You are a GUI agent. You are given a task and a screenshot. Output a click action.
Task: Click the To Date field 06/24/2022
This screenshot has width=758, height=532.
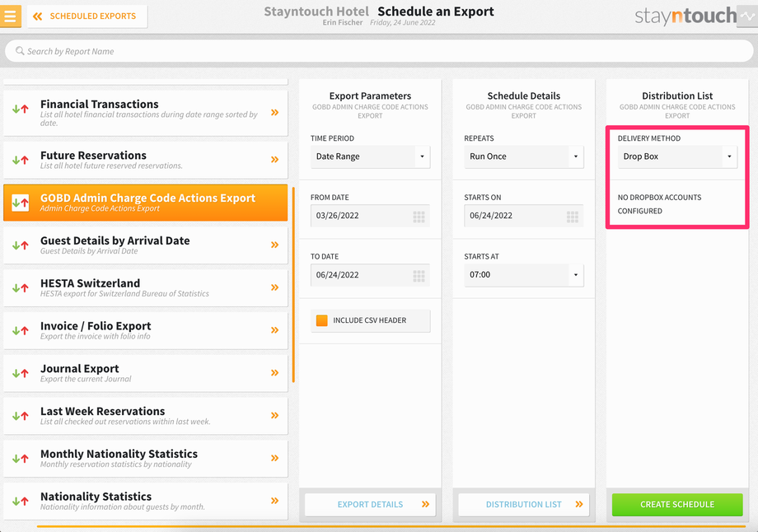(x=370, y=275)
